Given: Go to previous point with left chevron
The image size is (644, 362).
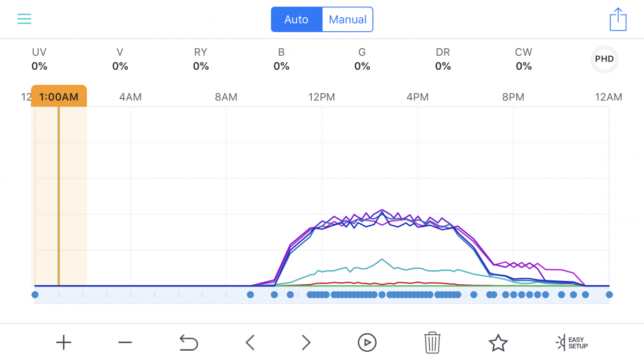Looking at the screenshot, I should tap(250, 342).
